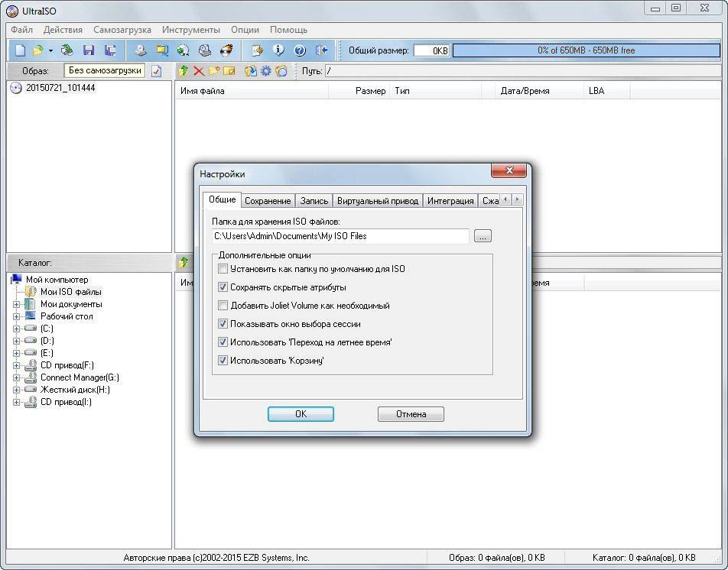The image size is (728, 570).
Task: Expand the Рабочий стол tree node
Action: click(16, 317)
